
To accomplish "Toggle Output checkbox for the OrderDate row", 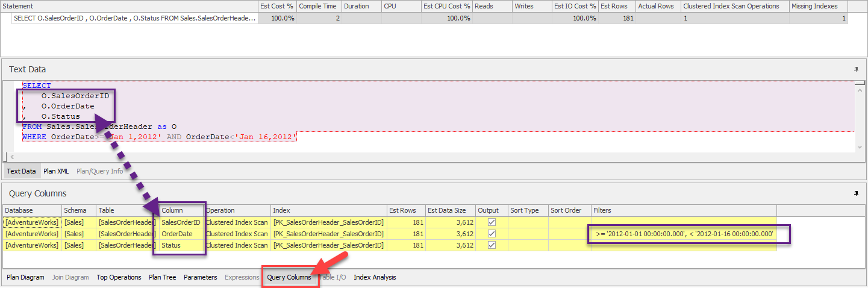I will (492, 234).
